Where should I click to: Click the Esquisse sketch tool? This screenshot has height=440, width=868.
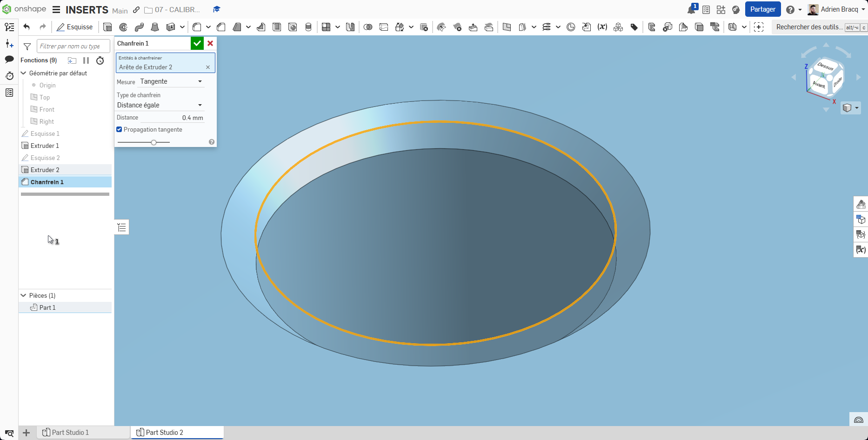(74, 27)
